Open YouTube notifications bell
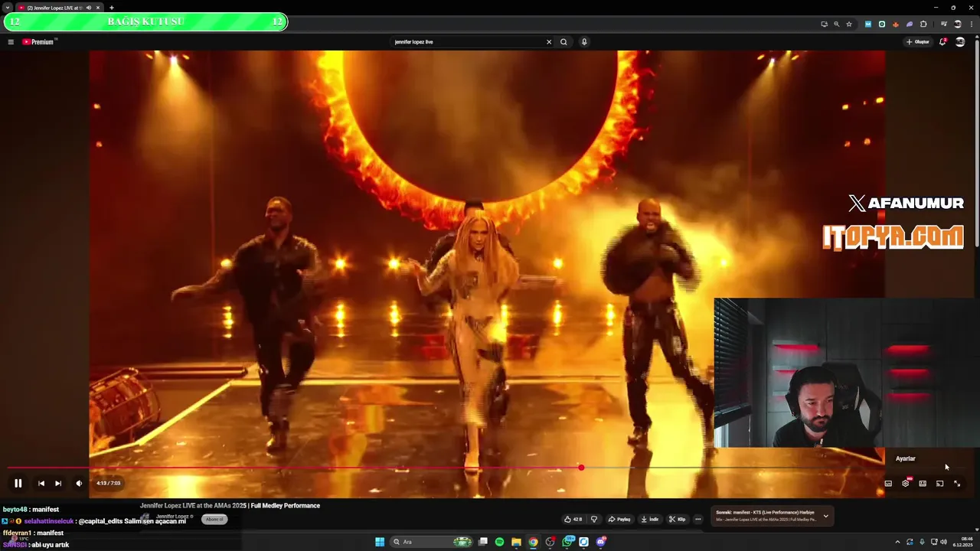Viewport: 980px width, 551px height. coord(942,42)
